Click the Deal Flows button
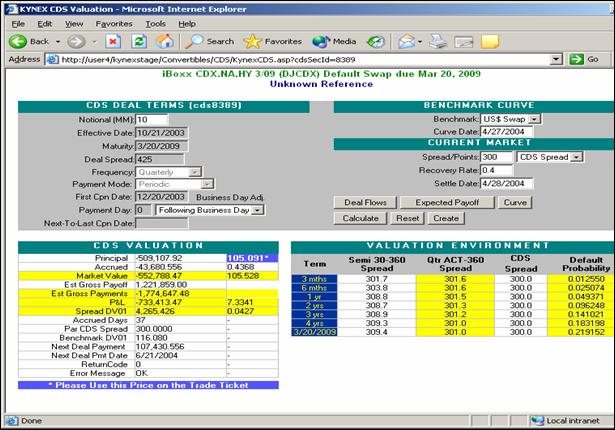 click(x=365, y=202)
